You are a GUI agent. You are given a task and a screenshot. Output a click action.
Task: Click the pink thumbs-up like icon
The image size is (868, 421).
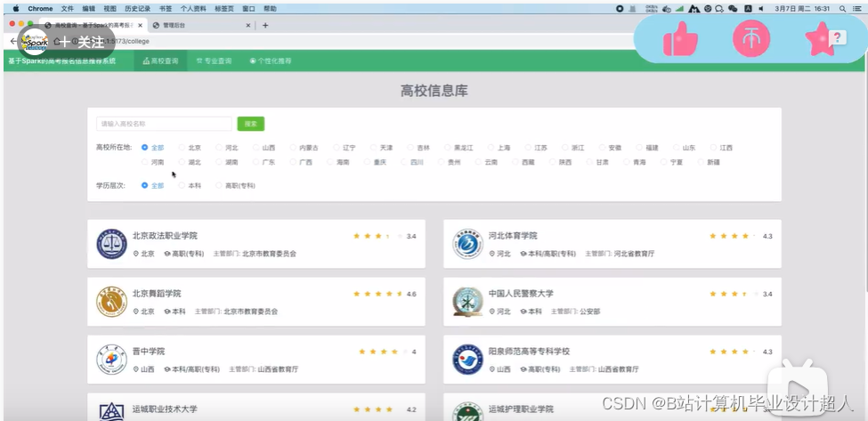(x=680, y=39)
